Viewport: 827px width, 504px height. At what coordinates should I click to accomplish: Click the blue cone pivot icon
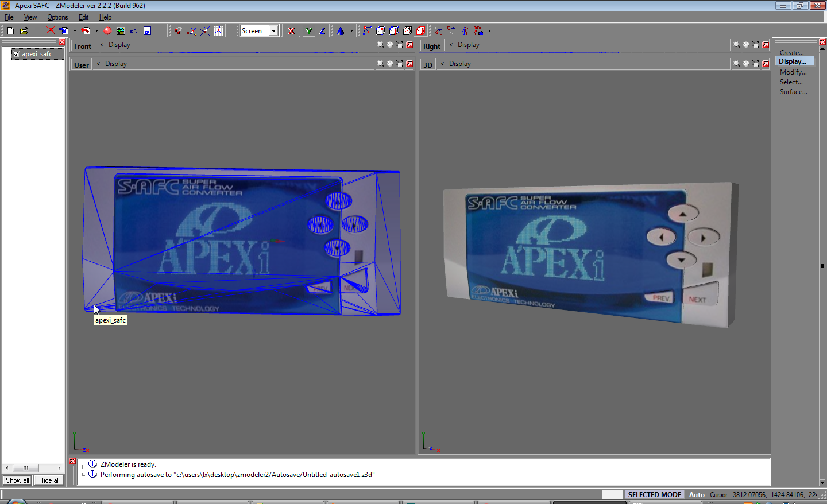[341, 30]
